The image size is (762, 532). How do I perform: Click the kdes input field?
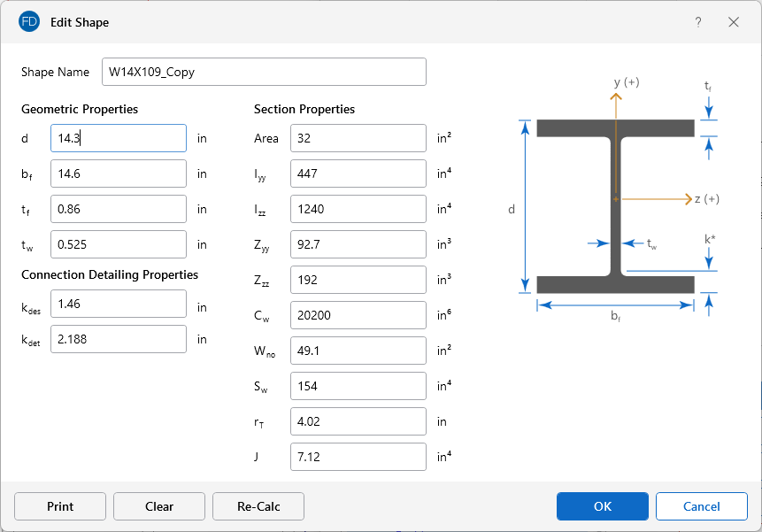pos(119,304)
